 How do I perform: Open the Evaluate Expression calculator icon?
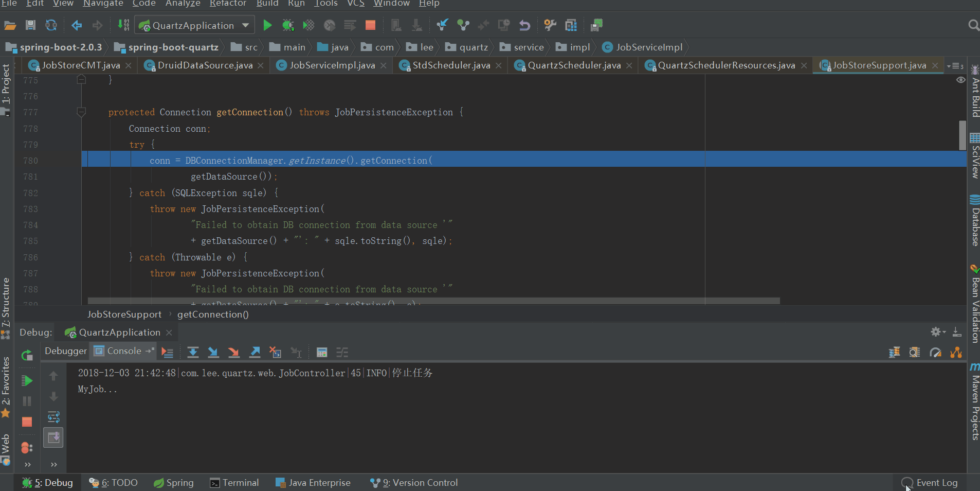click(x=322, y=352)
